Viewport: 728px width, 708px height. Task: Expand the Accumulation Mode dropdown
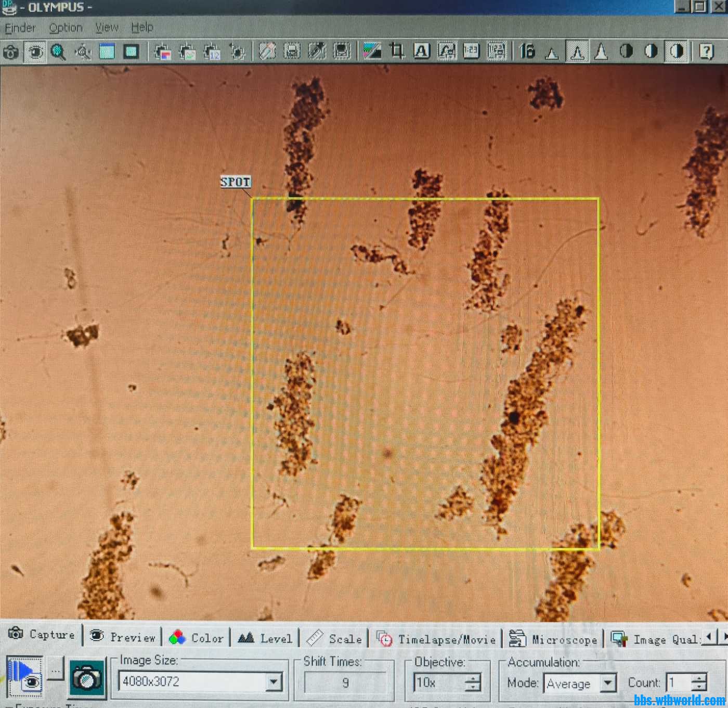tap(607, 683)
